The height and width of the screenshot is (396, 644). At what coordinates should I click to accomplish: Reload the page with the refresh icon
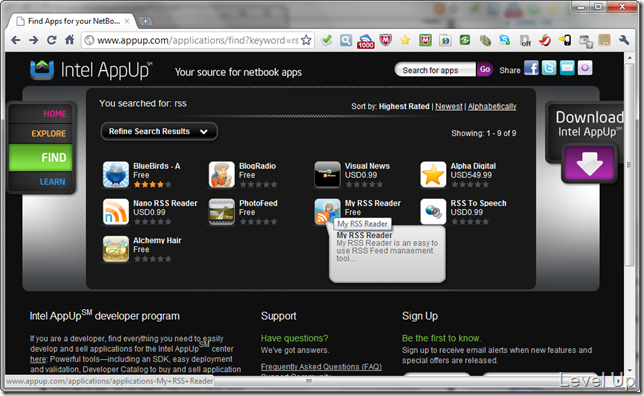51,40
